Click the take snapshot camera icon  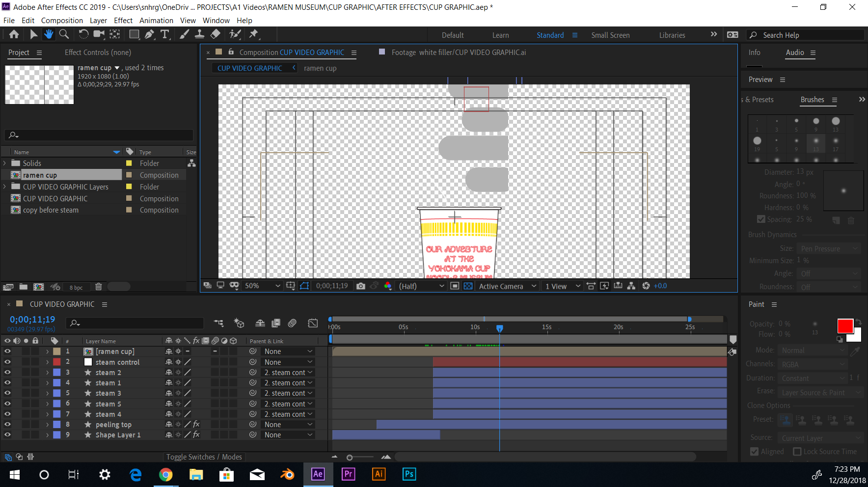(x=361, y=286)
